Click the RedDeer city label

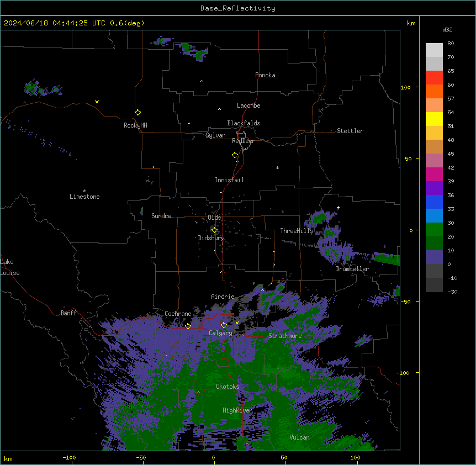click(x=243, y=141)
